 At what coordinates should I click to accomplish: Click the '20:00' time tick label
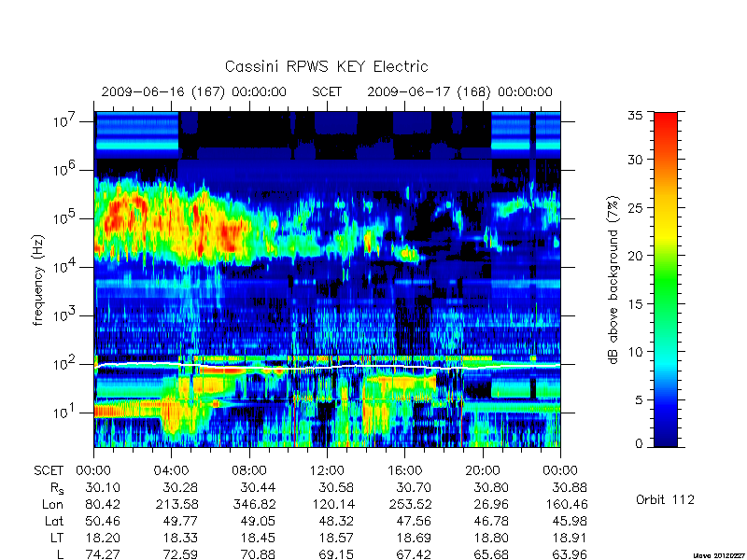[483, 471]
